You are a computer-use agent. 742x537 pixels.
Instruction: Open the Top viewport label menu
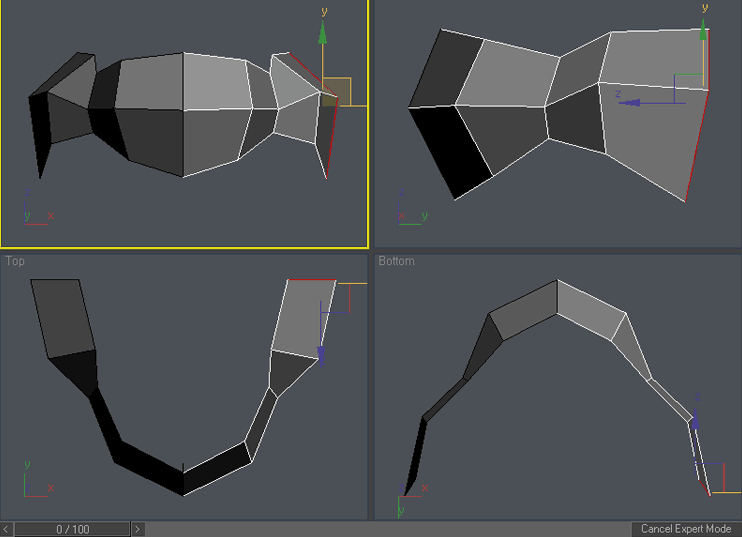pyautogui.click(x=15, y=261)
